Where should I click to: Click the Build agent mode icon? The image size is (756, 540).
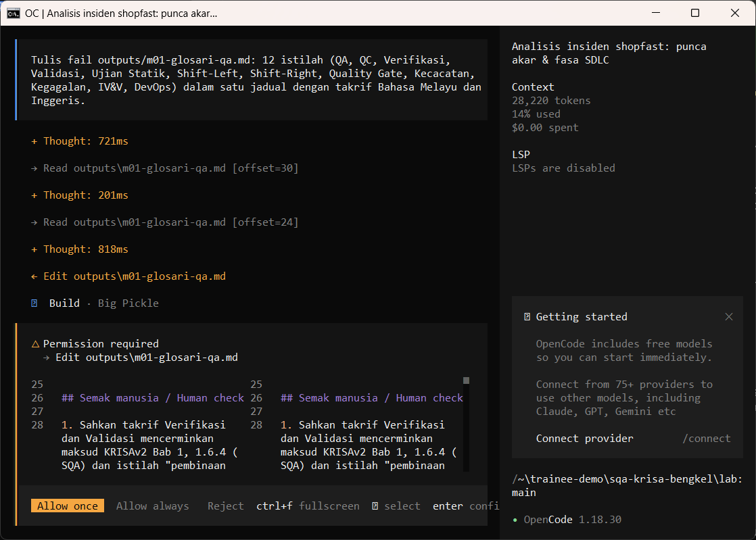pyautogui.click(x=34, y=303)
